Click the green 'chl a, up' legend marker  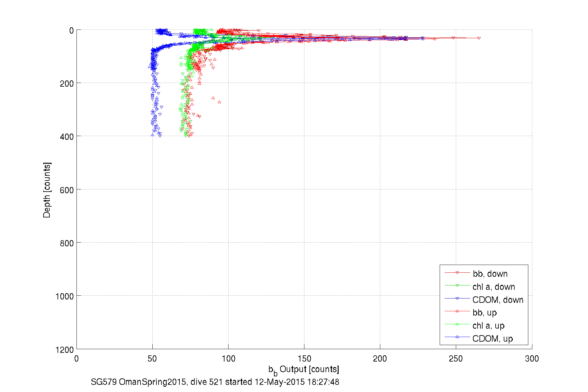(x=457, y=324)
